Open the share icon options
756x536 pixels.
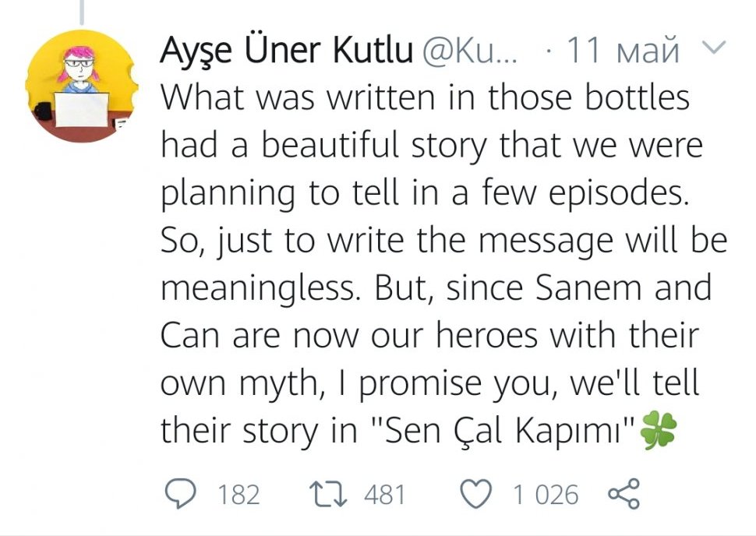(623, 494)
